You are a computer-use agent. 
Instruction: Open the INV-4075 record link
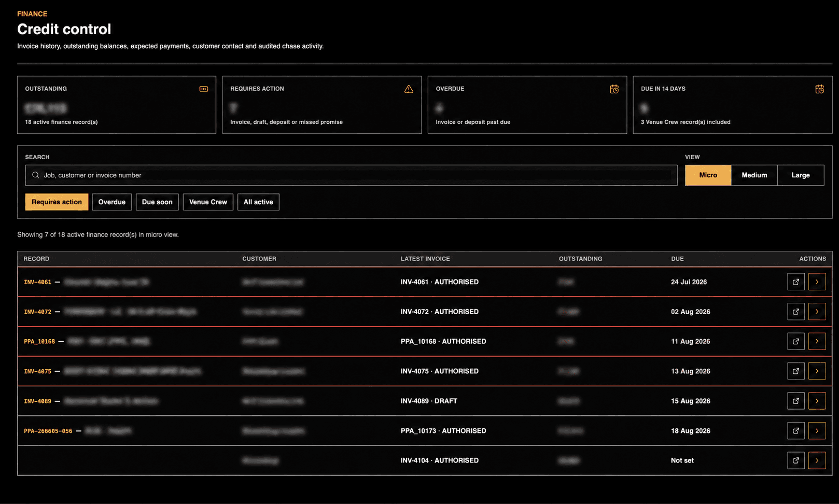click(38, 371)
